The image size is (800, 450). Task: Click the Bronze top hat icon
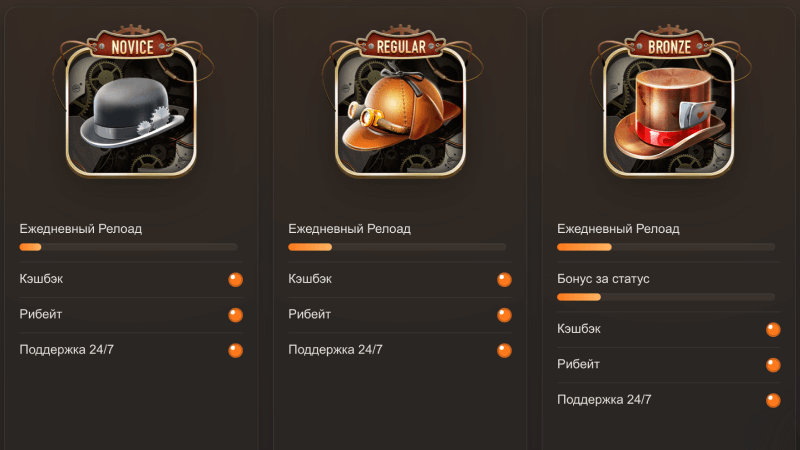pyautogui.click(x=669, y=112)
